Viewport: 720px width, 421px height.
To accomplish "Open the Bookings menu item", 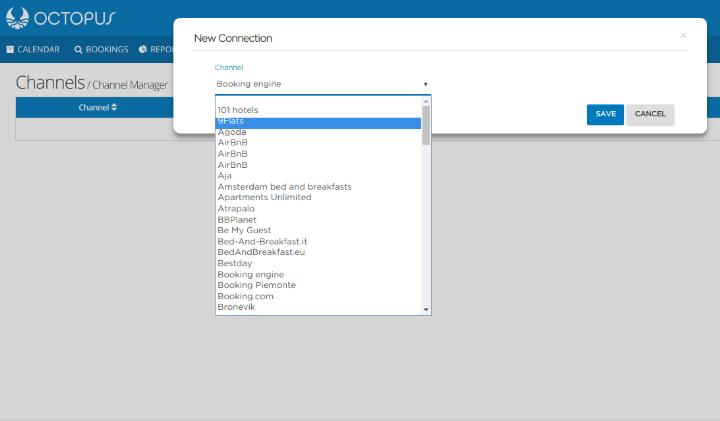I will click(x=101, y=49).
